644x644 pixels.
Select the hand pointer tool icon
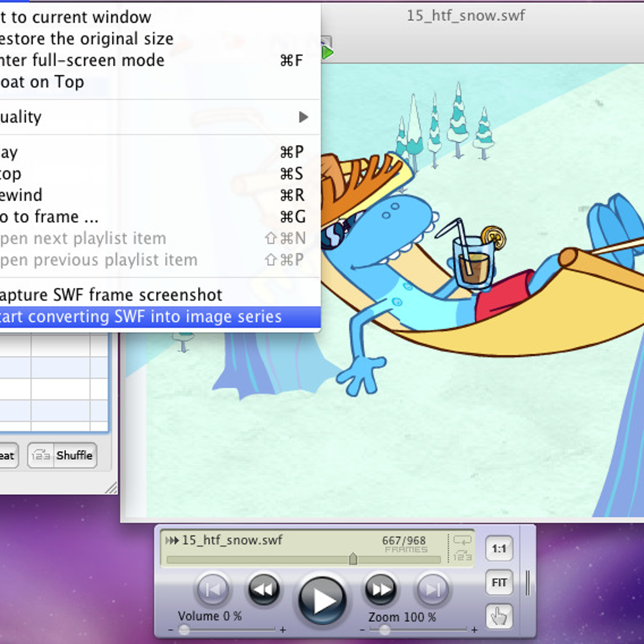[499, 616]
